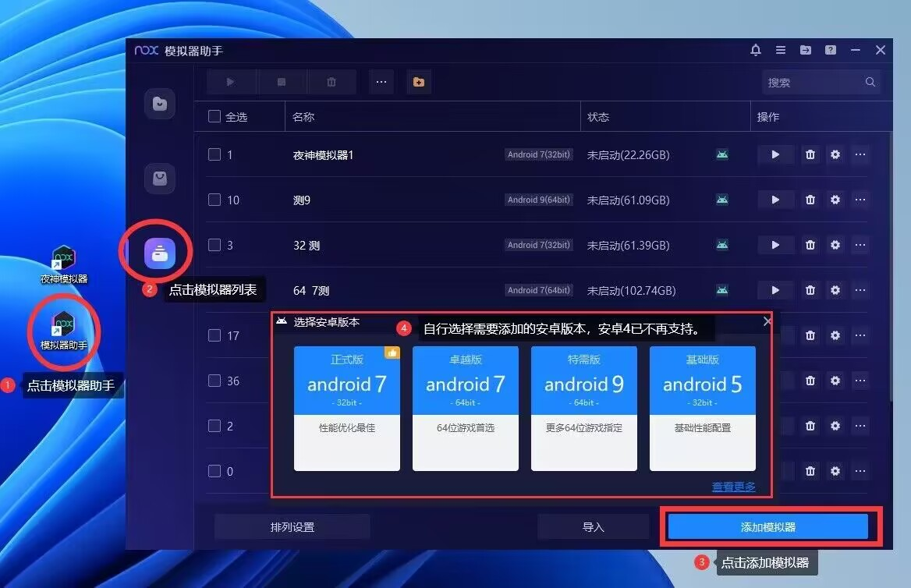Open more options for 夜神模拟器1 row
The image size is (911, 588).
click(x=860, y=154)
